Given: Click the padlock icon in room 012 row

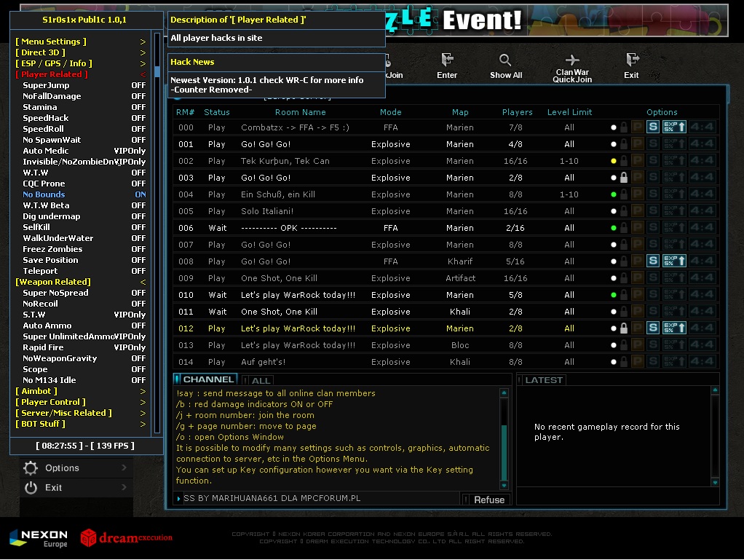Looking at the screenshot, I should [x=624, y=328].
